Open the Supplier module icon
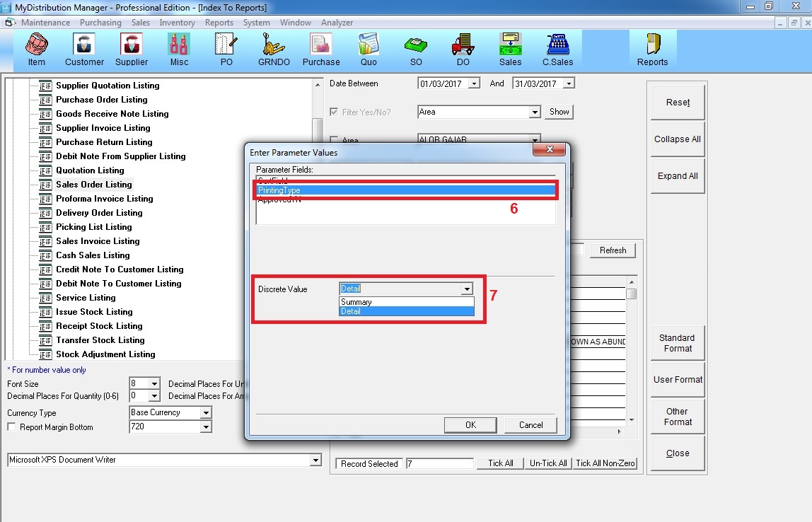 click(x=132, y=49)
